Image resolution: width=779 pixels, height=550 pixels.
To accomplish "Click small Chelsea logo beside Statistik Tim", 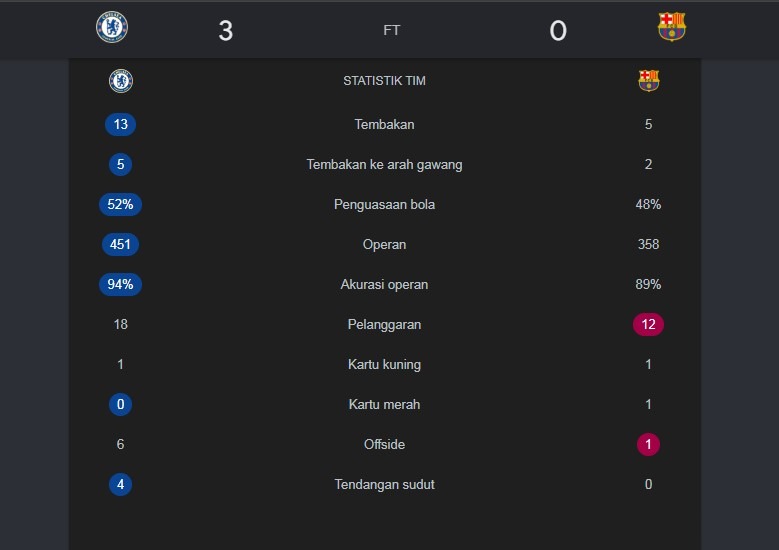I will point(121,81).
